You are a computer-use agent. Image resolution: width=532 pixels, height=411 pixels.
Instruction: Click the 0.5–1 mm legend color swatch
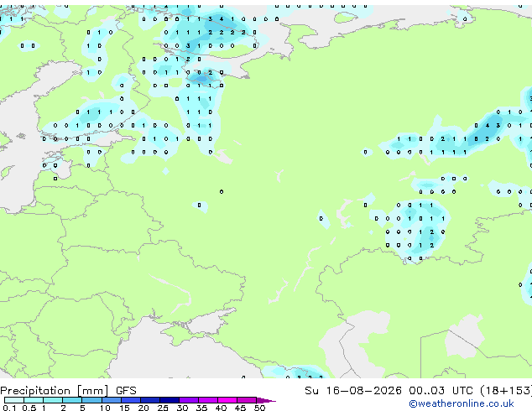point(34,400)
